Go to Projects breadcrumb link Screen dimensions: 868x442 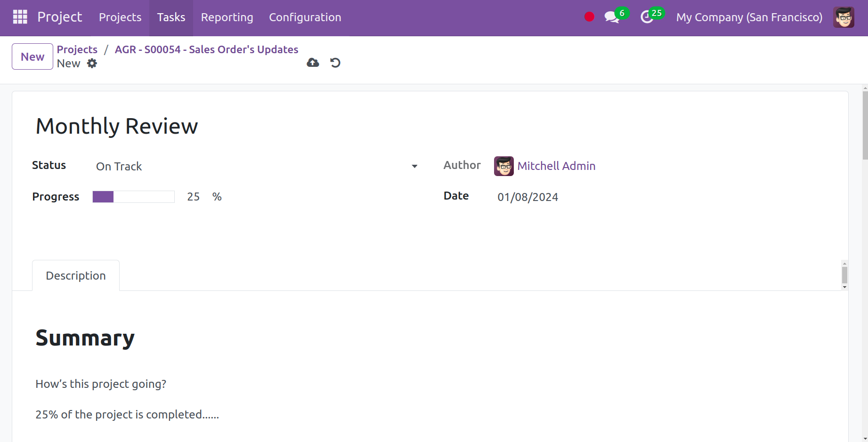pyautogui.click(x=77, y=49)
